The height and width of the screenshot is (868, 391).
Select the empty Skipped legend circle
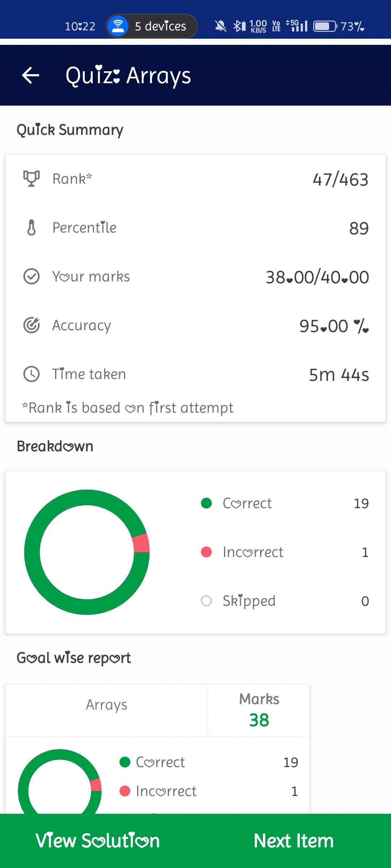point(206,601)
